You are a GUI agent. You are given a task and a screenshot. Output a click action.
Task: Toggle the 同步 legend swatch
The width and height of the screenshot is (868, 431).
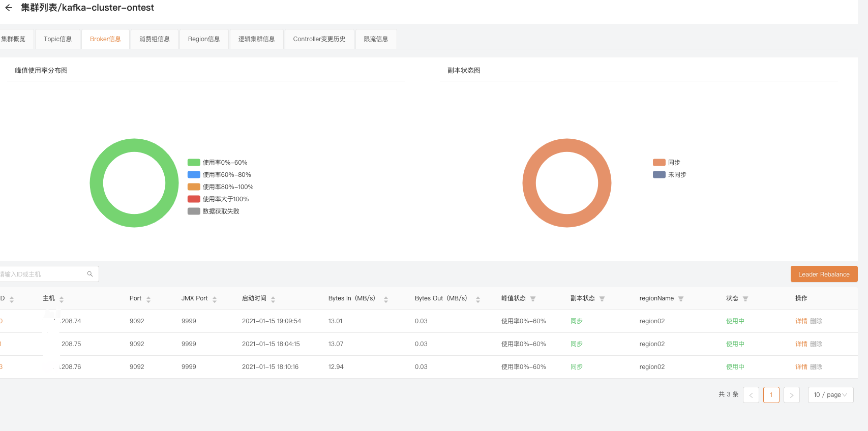(659, 163)
